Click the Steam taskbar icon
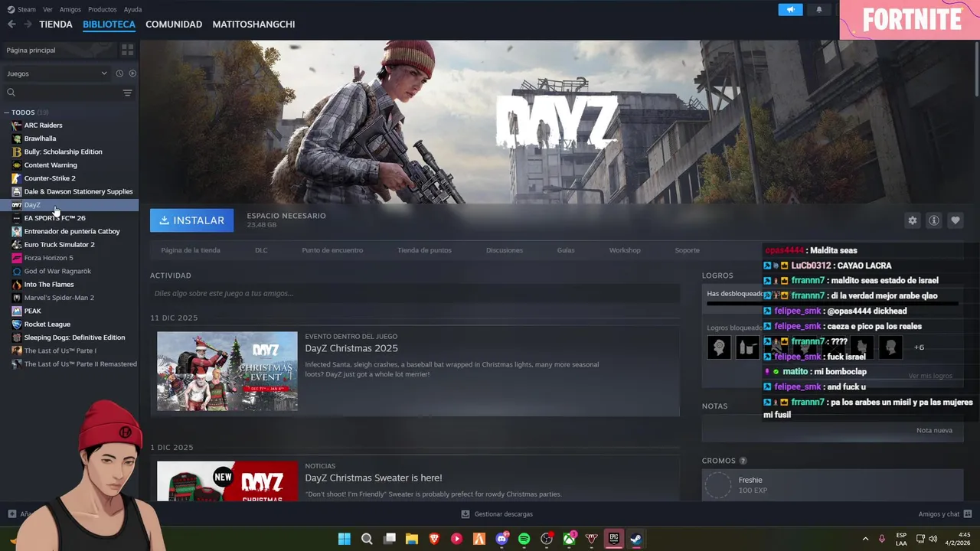 (636, 539)
